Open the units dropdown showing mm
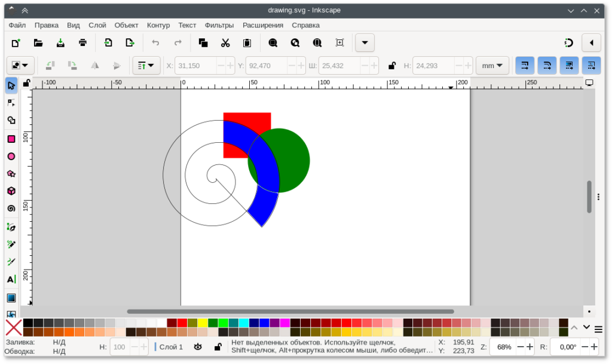Screen dimensions: 612x364 pyautogui.click(x=492, y=66)
